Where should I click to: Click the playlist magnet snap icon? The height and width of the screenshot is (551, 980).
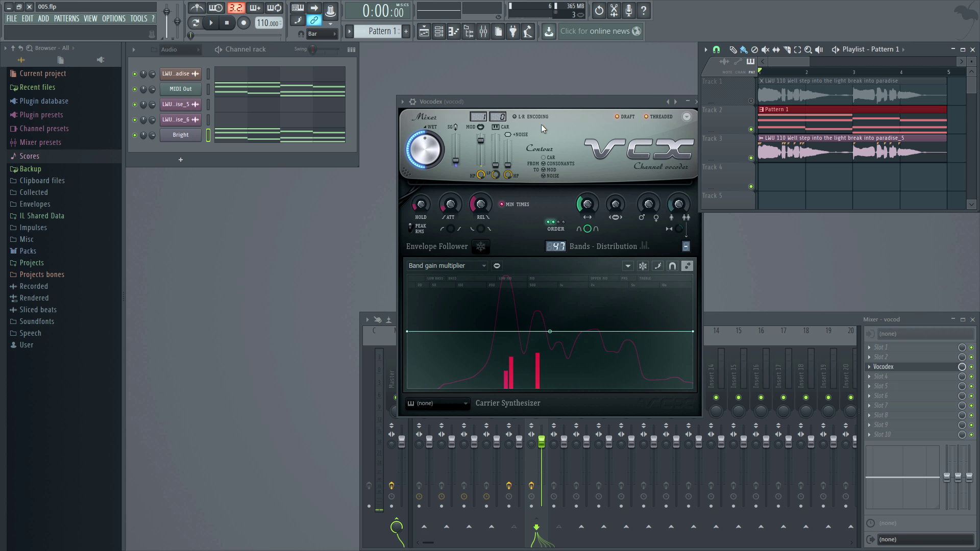pyautogui.click(x=716, y=49)
